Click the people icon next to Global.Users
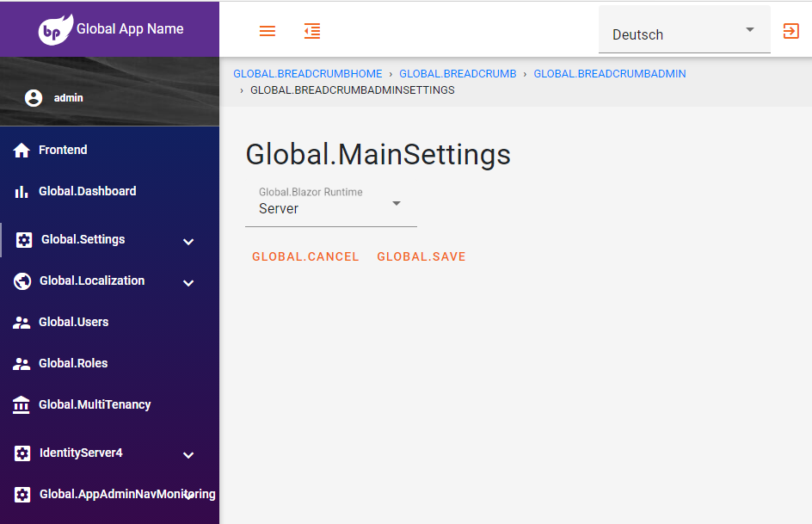 22,322
